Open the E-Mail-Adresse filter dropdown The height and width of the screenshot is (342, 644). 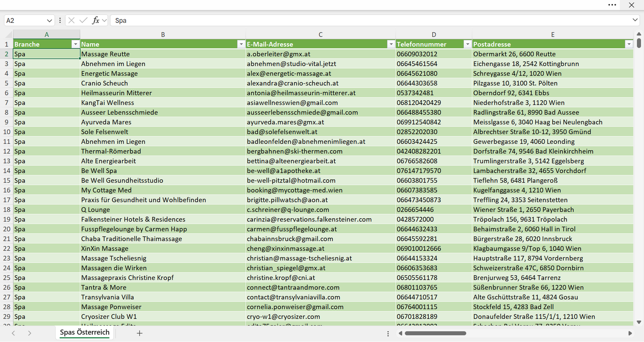pos(391,44)
